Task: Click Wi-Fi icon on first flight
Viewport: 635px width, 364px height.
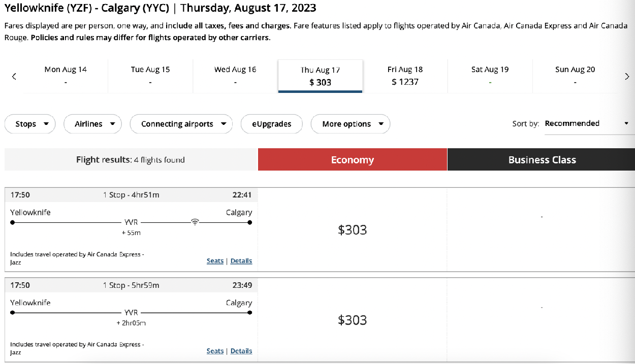Action: 195,222
